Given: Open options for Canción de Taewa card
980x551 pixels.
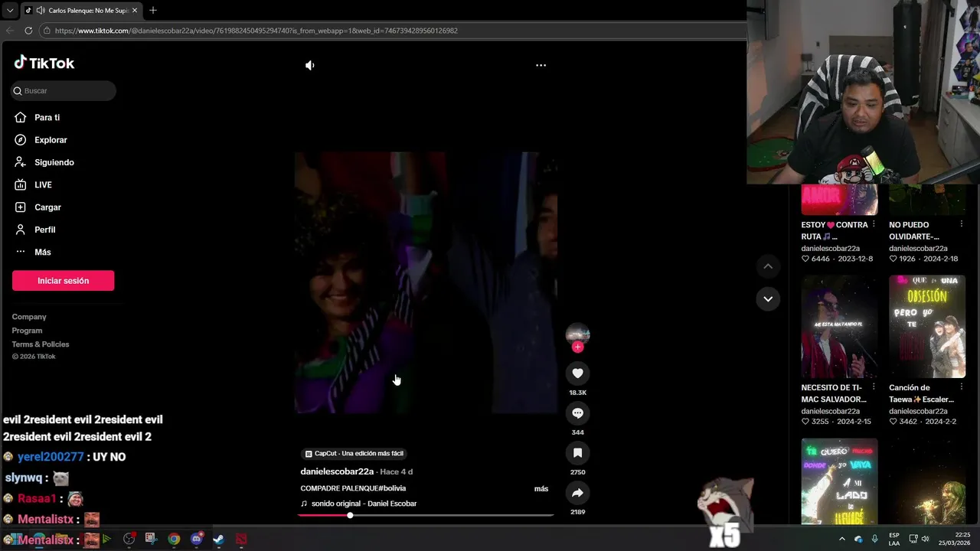Looking at the screenshot, I should coord(961,387).
